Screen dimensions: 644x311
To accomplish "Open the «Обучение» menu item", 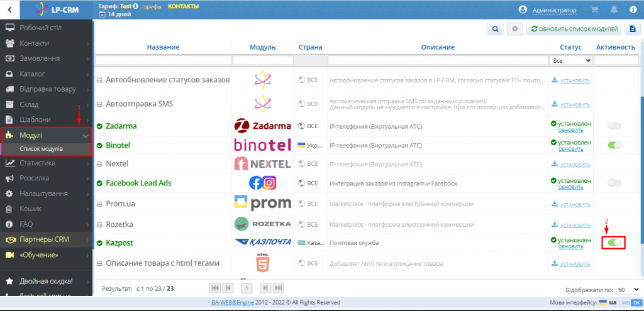I will [47, 255].
